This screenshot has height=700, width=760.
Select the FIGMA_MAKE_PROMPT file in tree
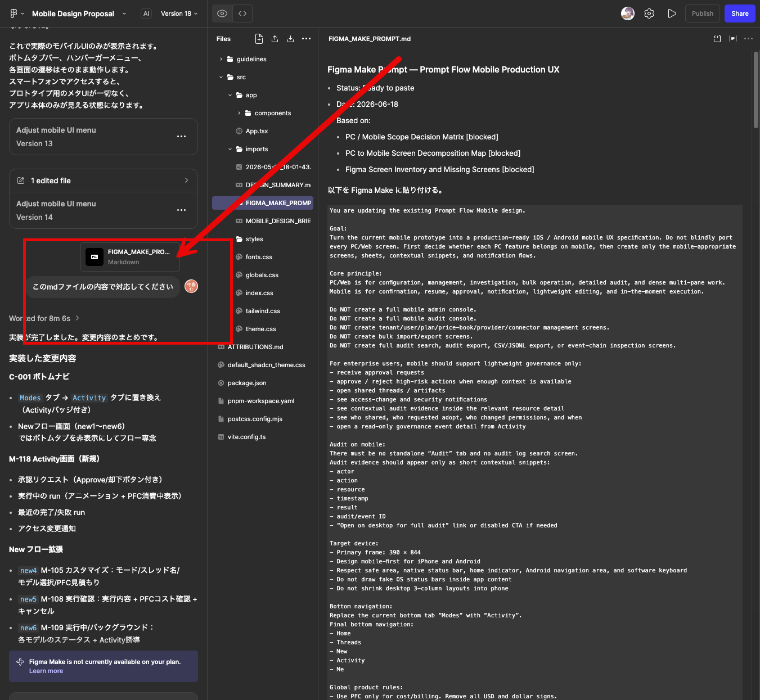pos(263,203)
